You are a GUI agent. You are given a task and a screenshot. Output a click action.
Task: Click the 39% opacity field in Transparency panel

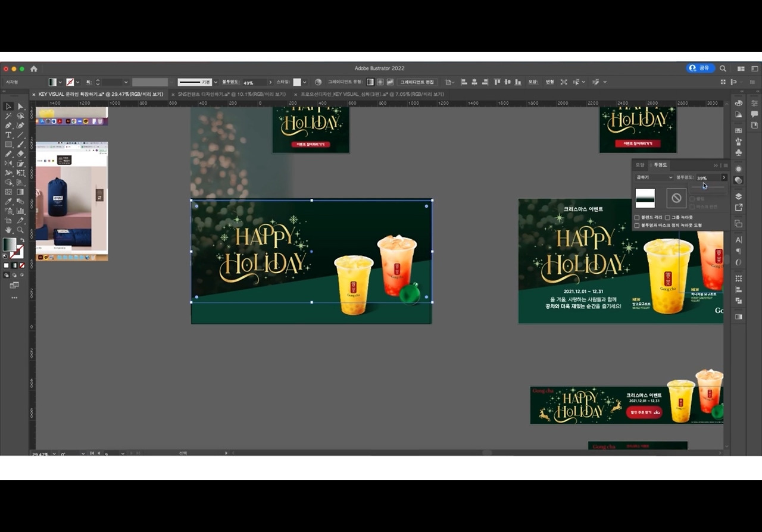pos(708,178)
